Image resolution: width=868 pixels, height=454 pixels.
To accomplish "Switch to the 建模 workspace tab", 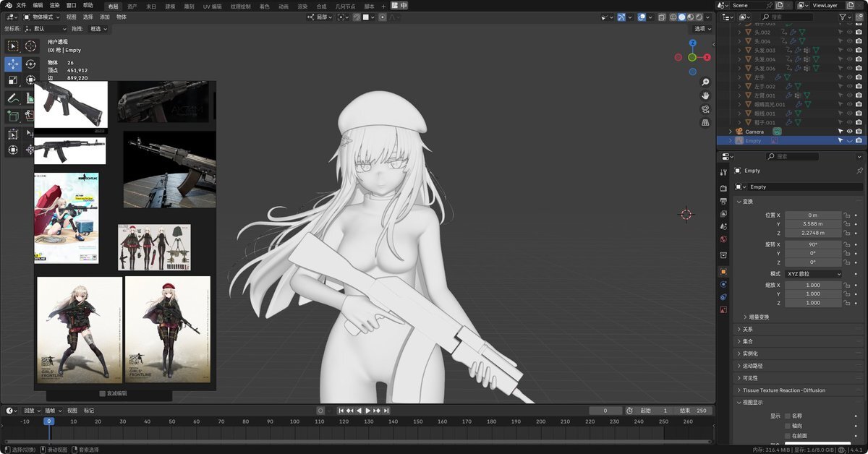I will (x=170, y=6).
